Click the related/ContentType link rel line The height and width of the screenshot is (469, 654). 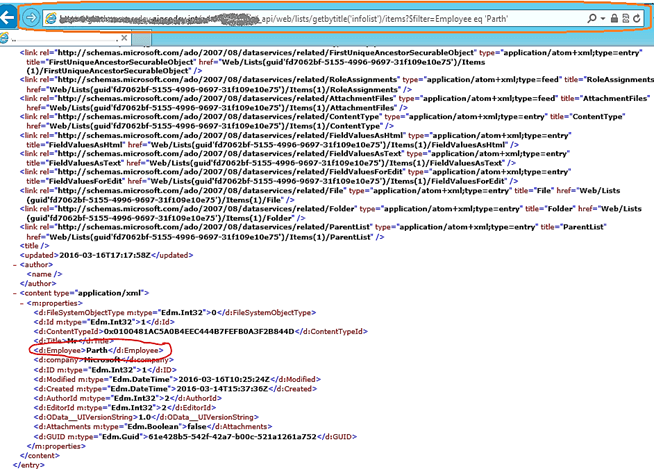click(322, 117)
